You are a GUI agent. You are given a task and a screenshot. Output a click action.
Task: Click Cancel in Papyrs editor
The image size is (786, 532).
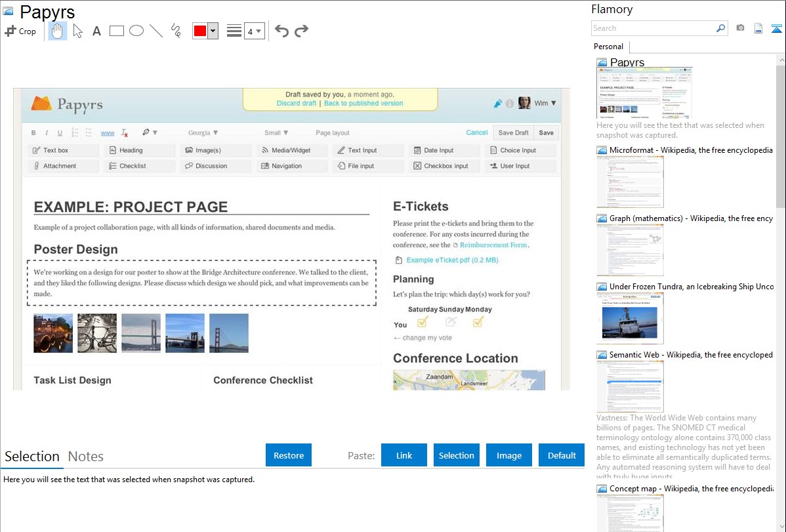[x=477, y=133]
